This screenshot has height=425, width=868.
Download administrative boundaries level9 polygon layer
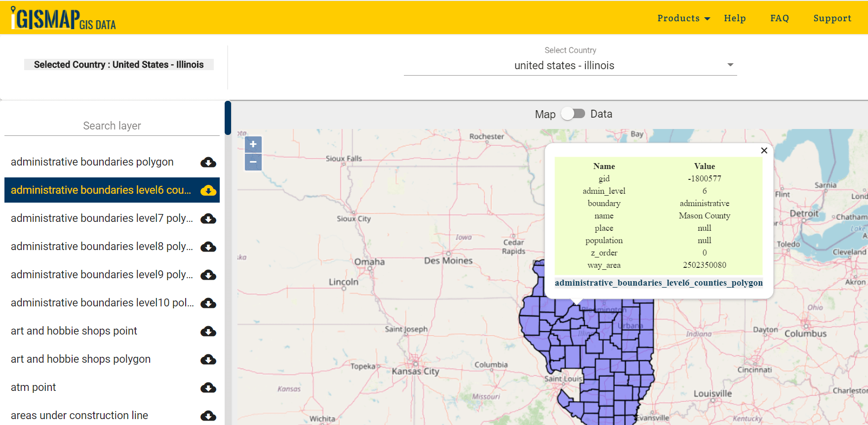(x=208, y=275)
